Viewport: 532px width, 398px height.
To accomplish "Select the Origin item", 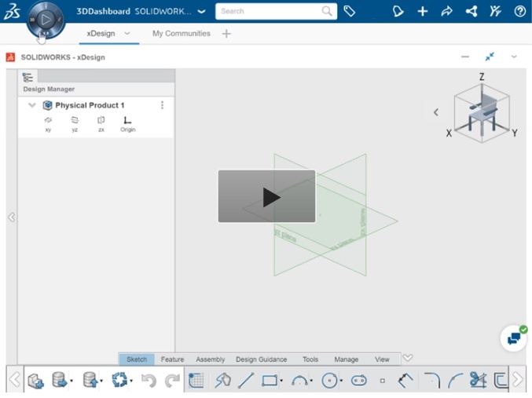I will (127, 124).
